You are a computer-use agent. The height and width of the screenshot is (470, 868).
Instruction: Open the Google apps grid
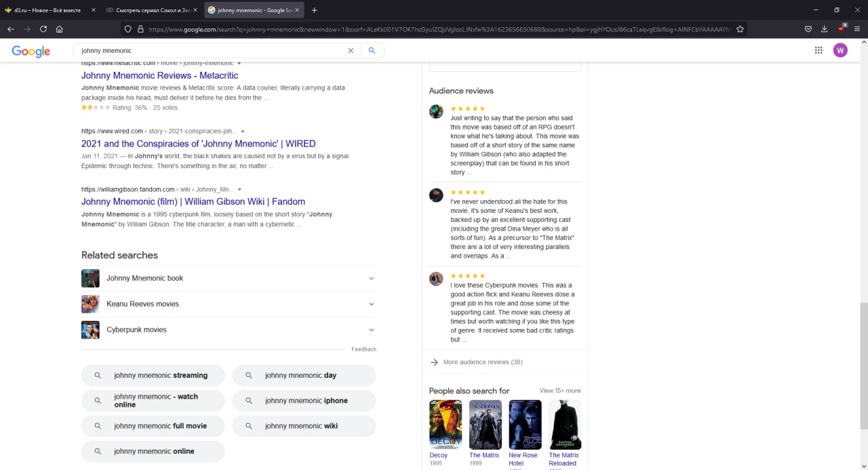818,50
